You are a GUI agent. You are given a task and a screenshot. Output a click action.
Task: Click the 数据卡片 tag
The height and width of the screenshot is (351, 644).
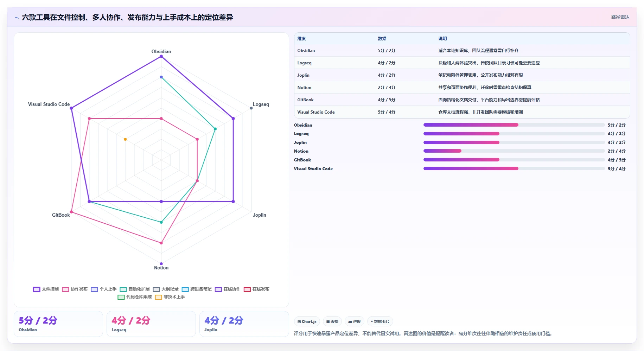(x=380, y=321)
